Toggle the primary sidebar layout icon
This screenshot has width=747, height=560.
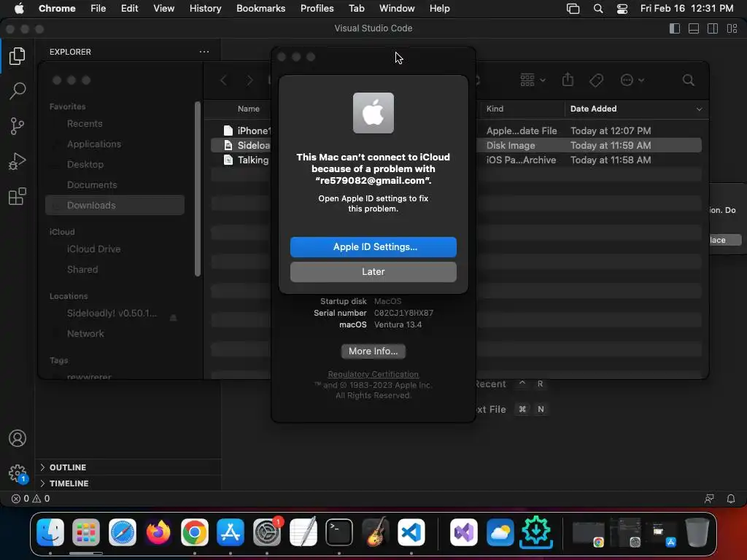(x=675, y=28)
